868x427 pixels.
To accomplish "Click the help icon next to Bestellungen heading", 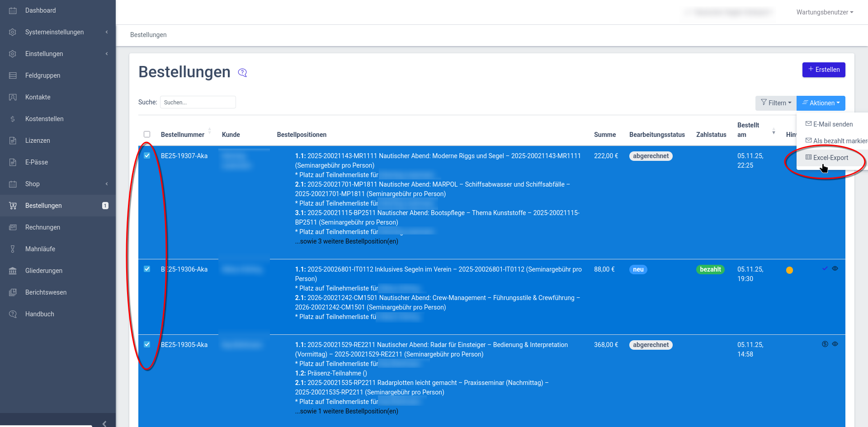I will 242,73.
